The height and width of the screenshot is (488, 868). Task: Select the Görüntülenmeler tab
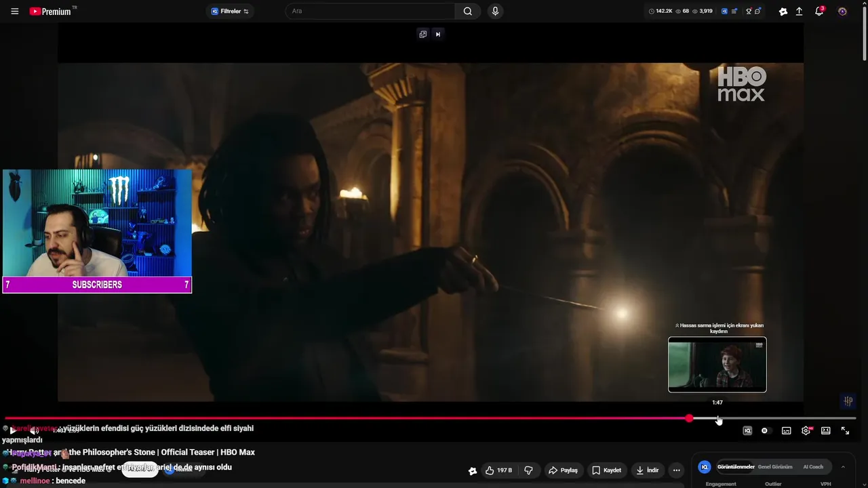point(736,467)
